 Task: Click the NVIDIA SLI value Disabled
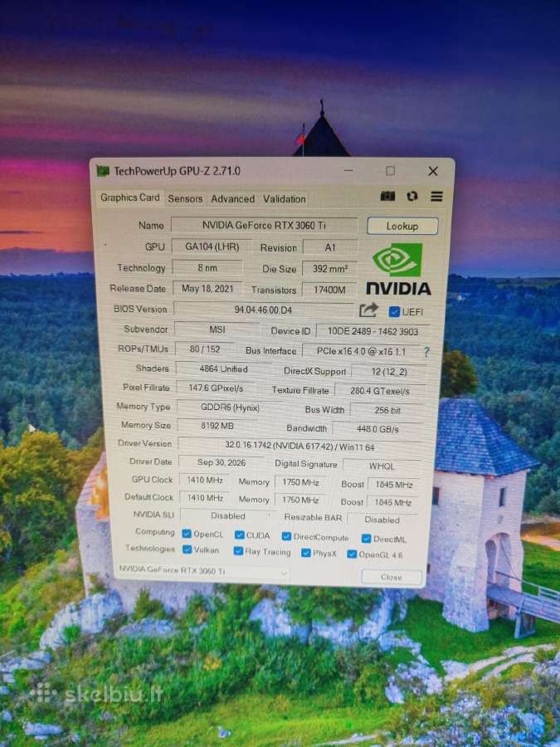[228, 515]
